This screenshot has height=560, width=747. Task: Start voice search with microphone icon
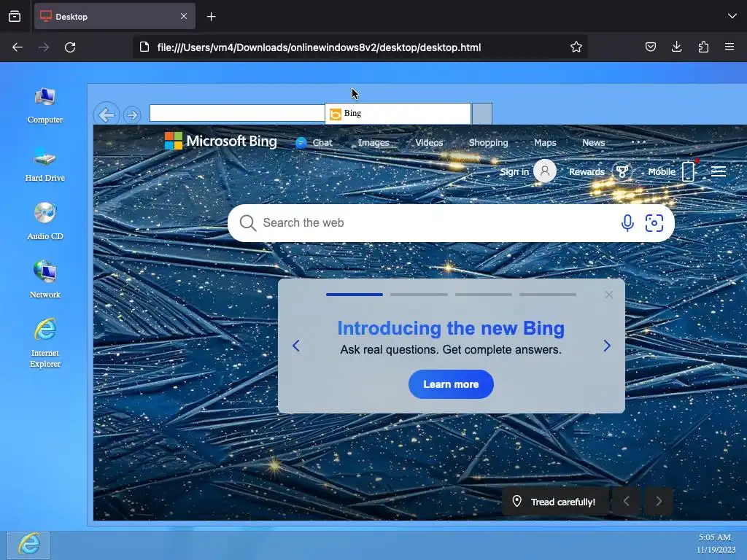pos(627,223)
